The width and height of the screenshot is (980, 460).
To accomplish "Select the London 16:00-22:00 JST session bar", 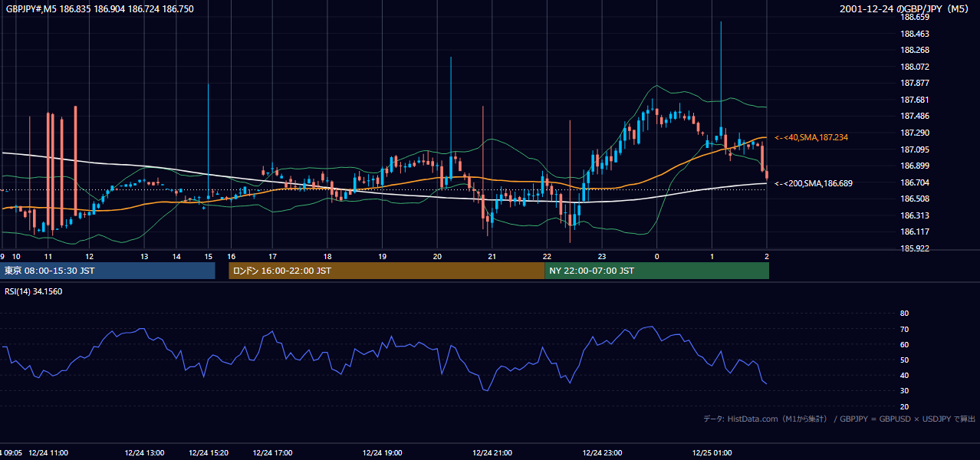I will click(x=386, y=271).
